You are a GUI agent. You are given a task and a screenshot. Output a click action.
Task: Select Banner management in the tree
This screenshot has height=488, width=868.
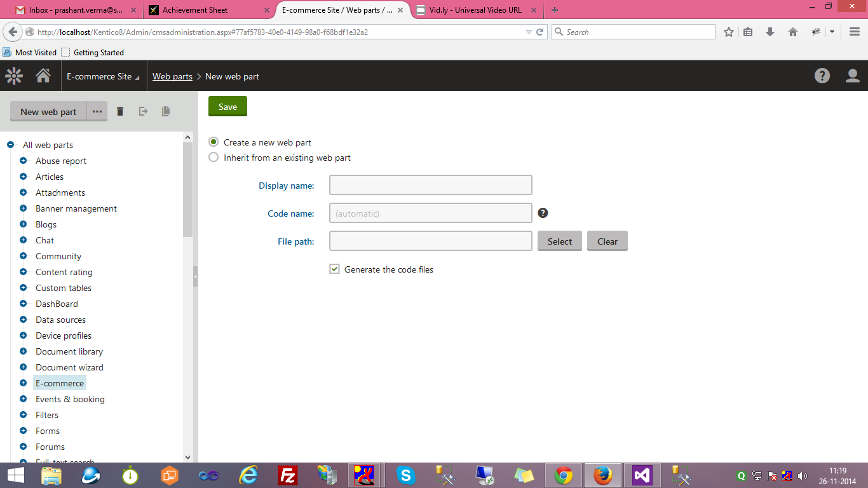pyautogui.click(x=76, y=208)
